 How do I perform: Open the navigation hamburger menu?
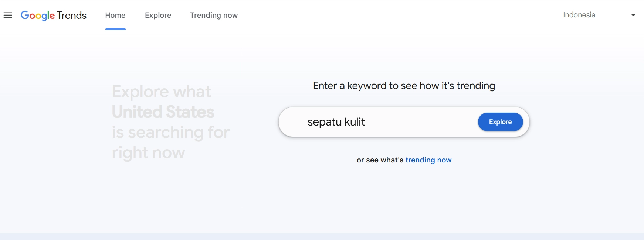point(8,15)
